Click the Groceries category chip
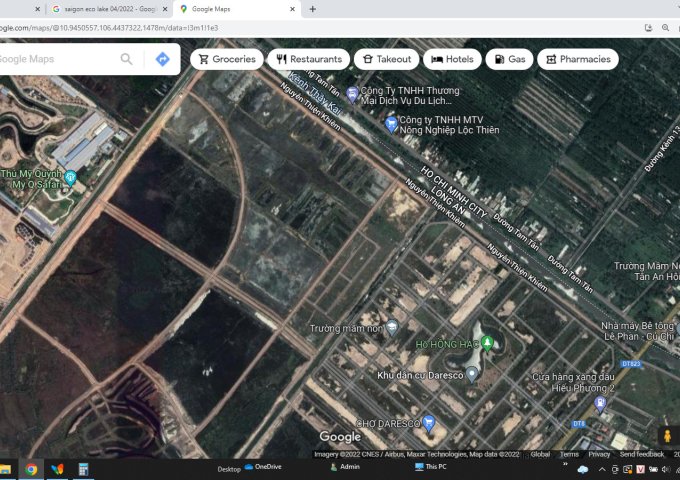Viewport: 680px width, 480px height. point(227,59)
